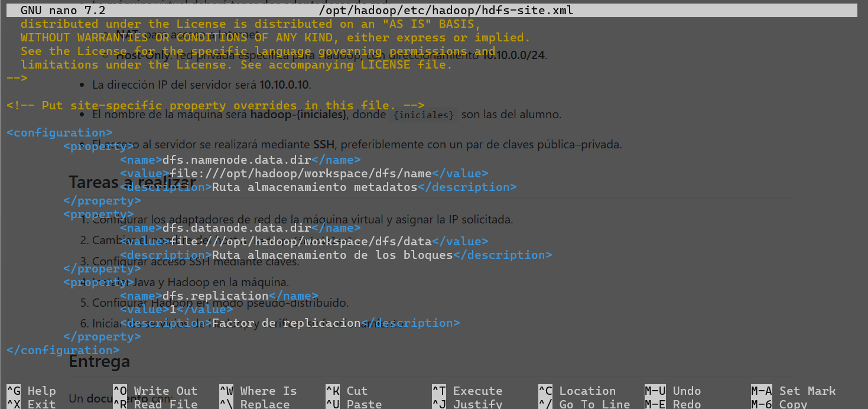Click 'Configurar acceso SSH mediante claves' task line
Image resolution: width=868 pixels, height=409 pixels.
pos(196,261)
